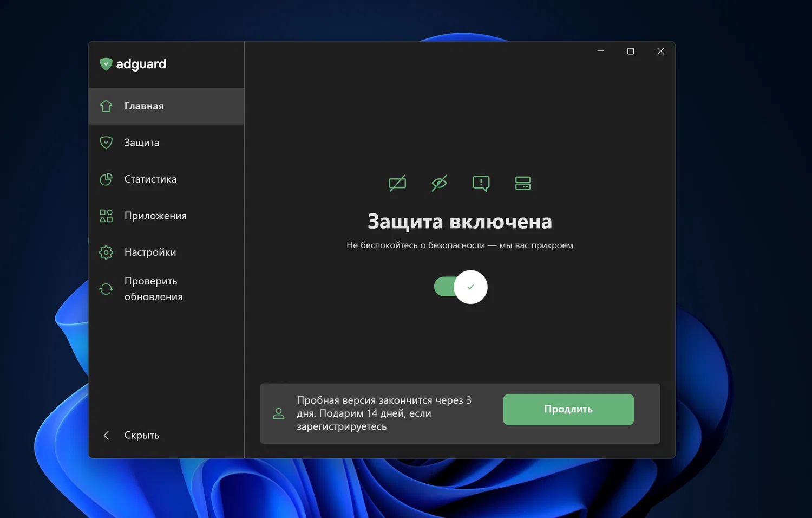The image size is (812, 518).
Task: Turn off the protection toggle switch
Action: pyautogui.click(x=461, y=287)
